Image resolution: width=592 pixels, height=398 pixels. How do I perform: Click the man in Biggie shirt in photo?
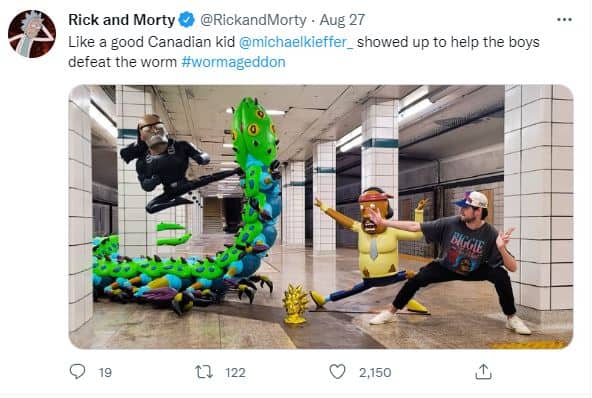453,262
